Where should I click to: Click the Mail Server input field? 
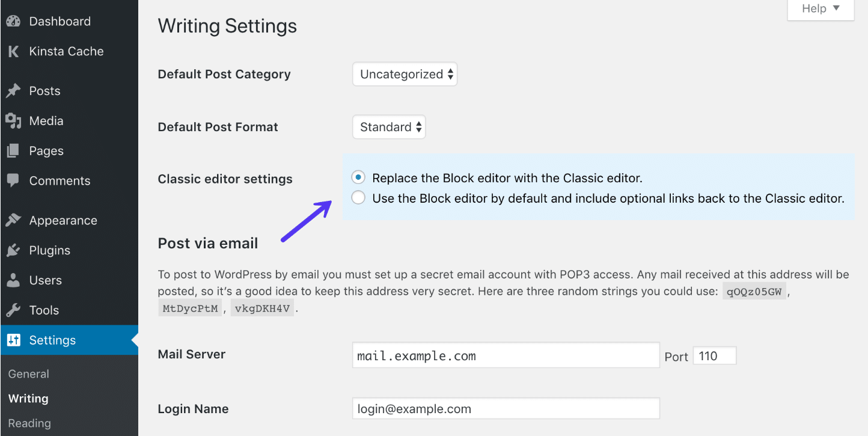coord(505,355)
